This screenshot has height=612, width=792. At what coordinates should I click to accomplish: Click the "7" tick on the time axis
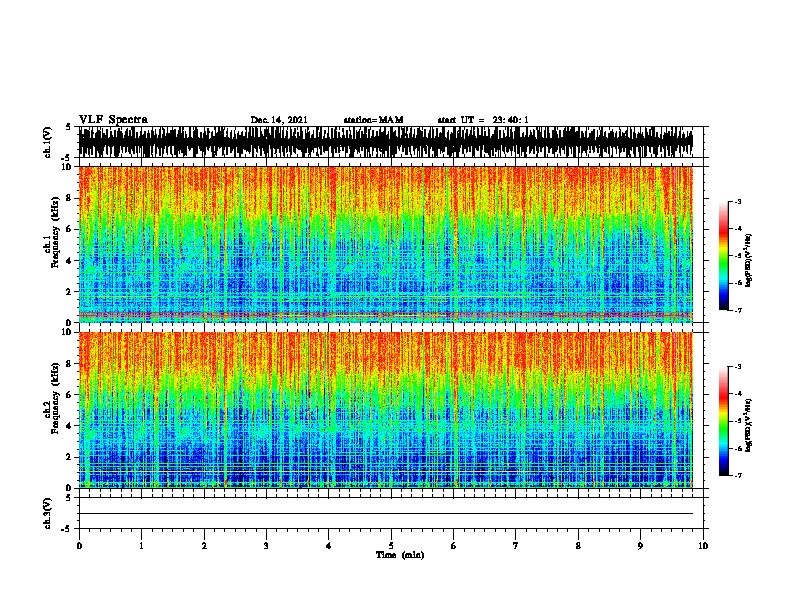[516, 546]
